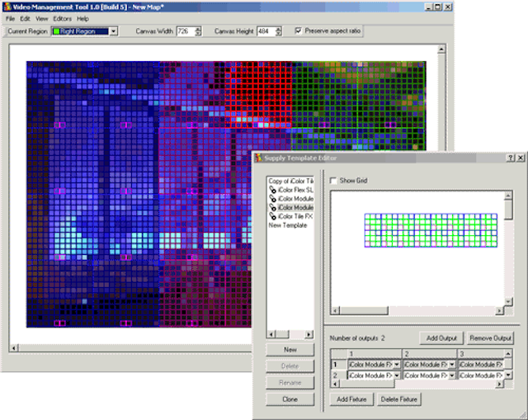Screen dimensions: 528x420
Task: Open the View menu
Action: pos(42,19)
